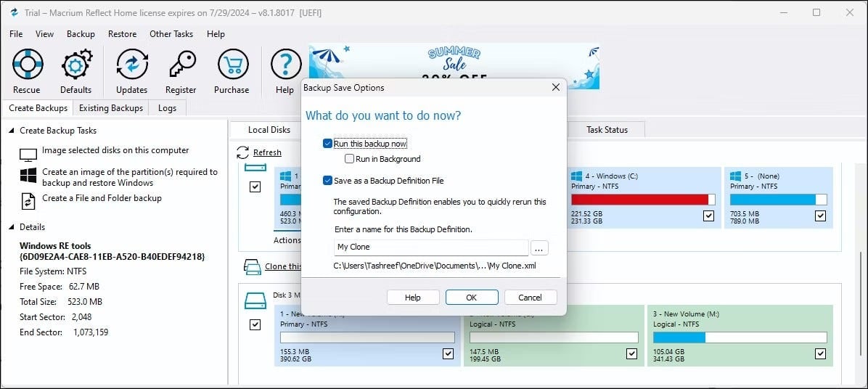Click Create an image of the partition(s) required
The width and height of the screenshot is (868, 389).
click(130, 177)
